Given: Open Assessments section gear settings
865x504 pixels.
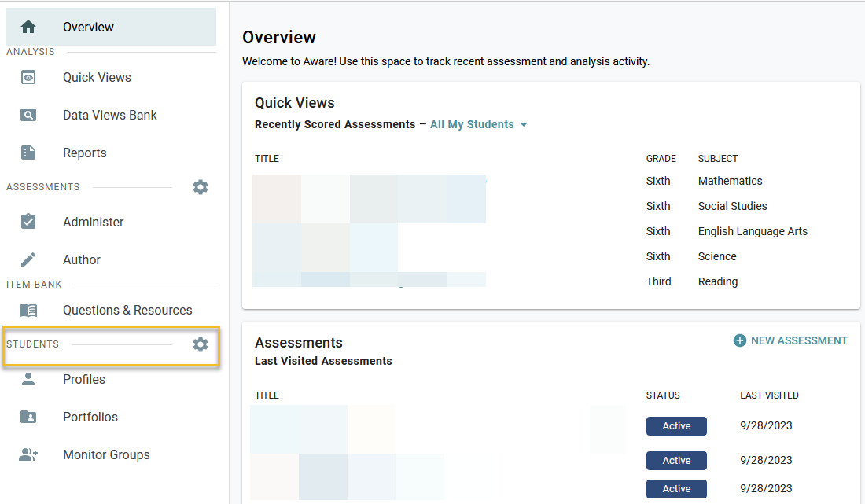Looking at the screenshot, I should pos(201,187).
